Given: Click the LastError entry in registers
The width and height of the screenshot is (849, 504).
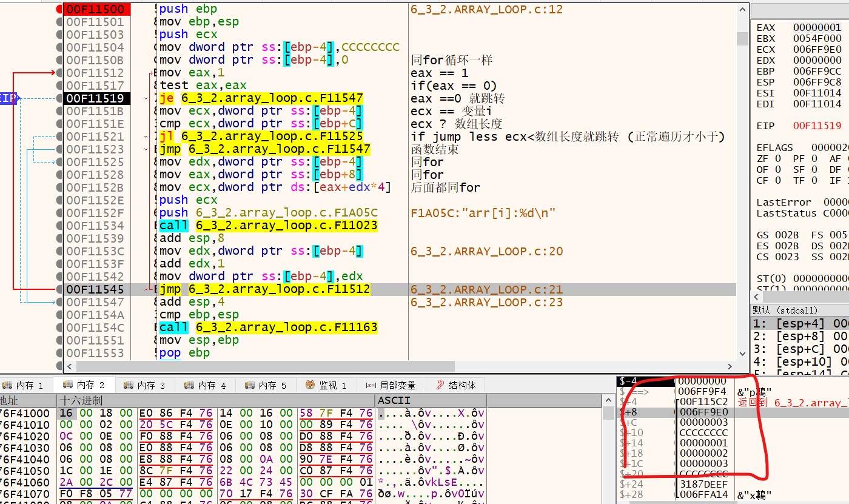Looking at the screenshot, I should 802,202.
